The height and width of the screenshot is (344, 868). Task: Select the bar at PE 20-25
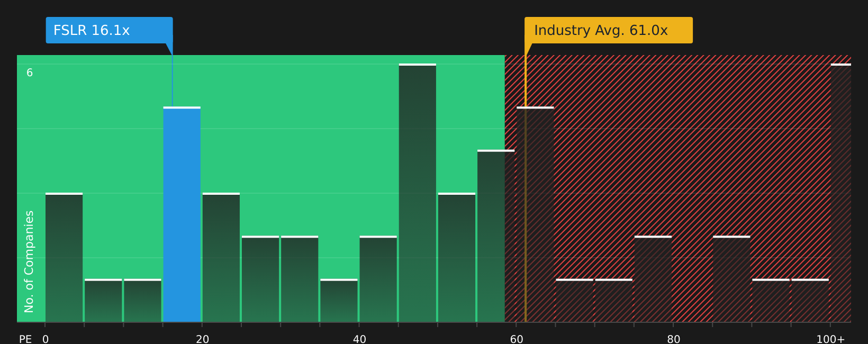pos(221,257)
